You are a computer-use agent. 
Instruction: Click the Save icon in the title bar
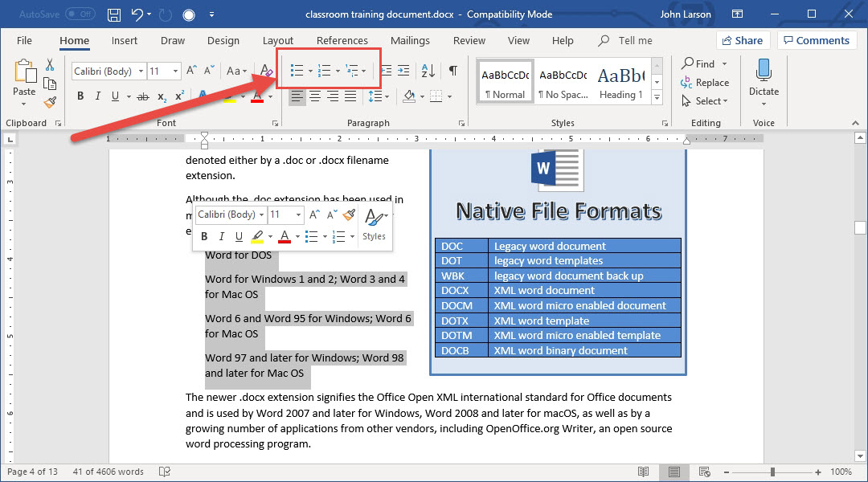pyautogui.click(x=114, y=15)
